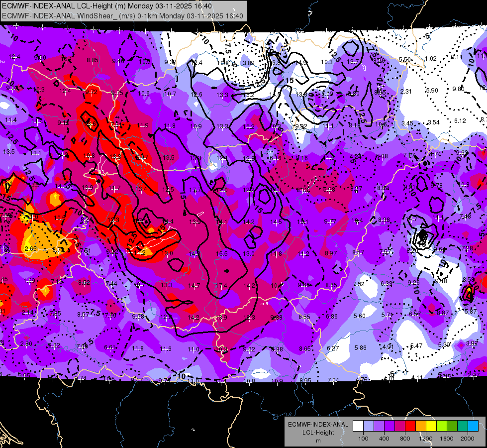This screenshot has height=448, width=487.
Task: Click the light lavender legend swatch
Action: coord(369,426)
